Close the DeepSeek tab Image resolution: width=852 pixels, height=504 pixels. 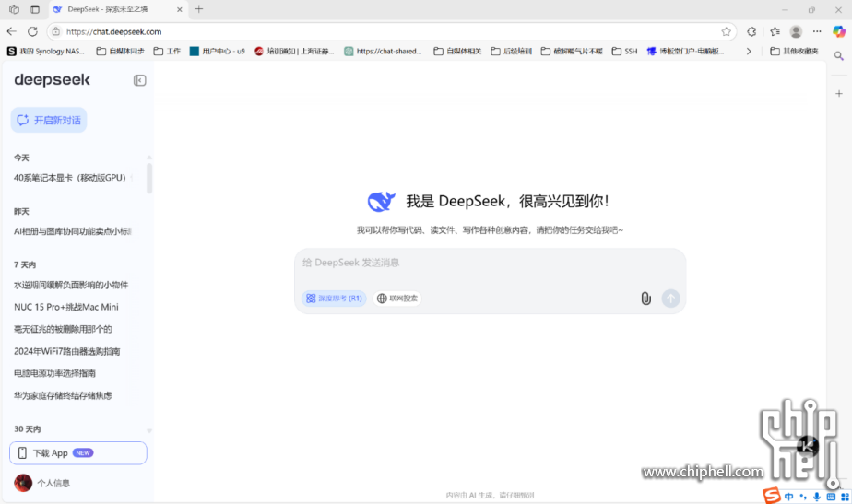click(x=179, y=9)
